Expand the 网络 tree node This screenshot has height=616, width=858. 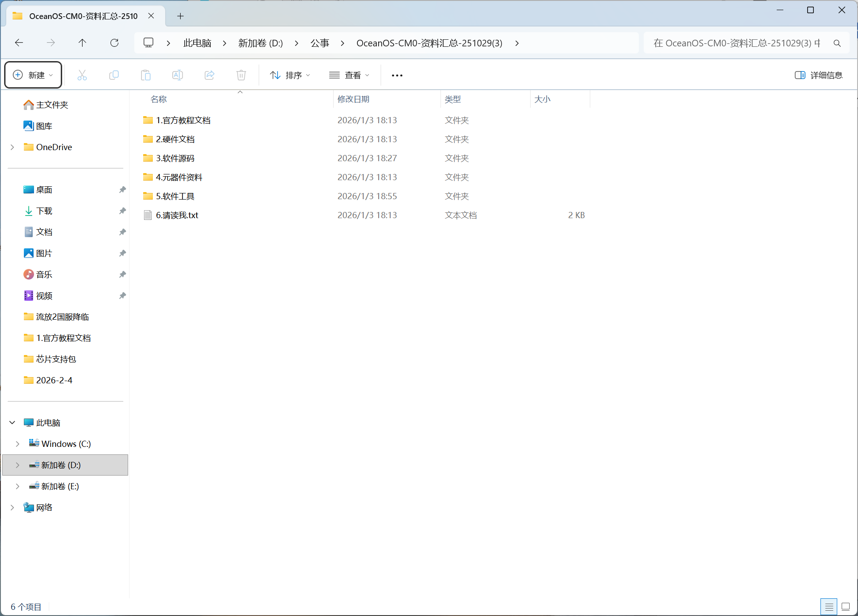12,507
